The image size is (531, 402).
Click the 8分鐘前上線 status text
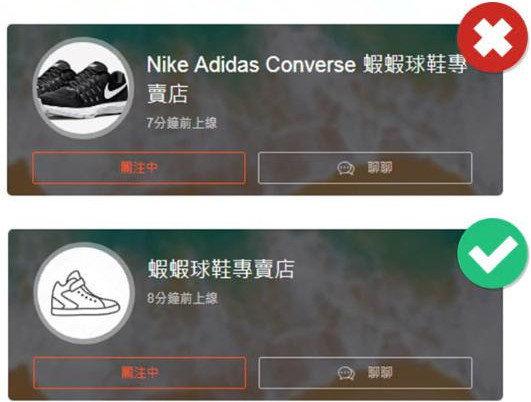(x=183, y=298)
